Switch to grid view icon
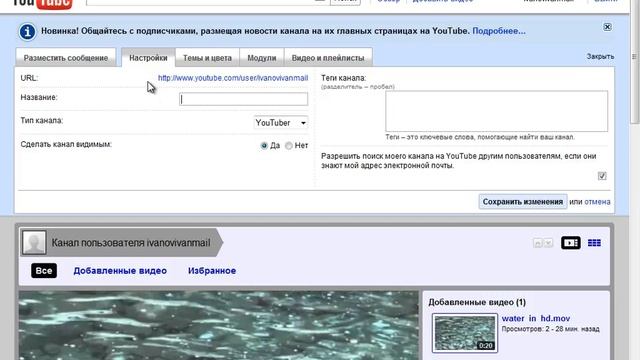640x360 pixels. [594, 243]
